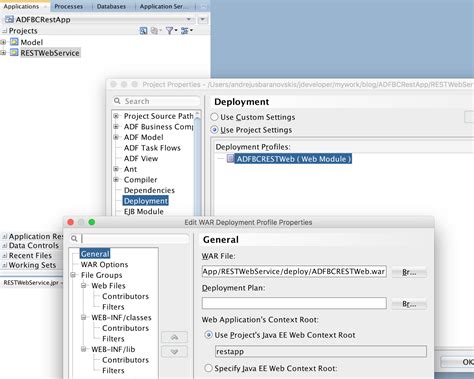
Task: Switch to the Application Servers tab
Action: 163,6
